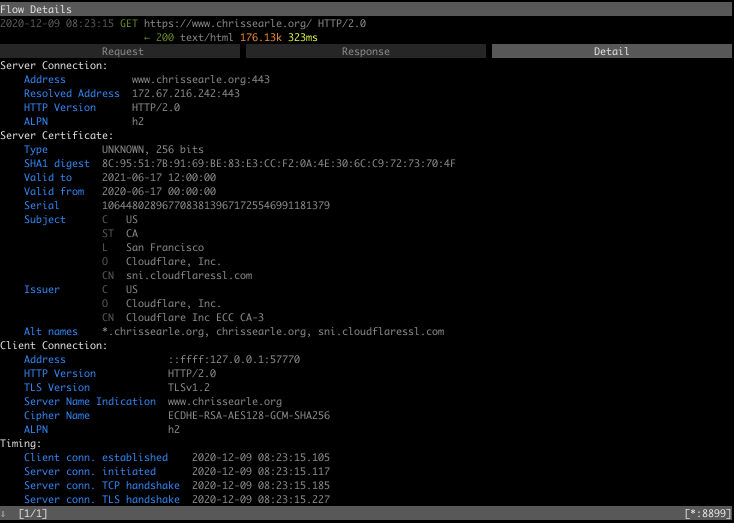The width and height of the screenshot is (734, 523).
Task: Click the certificate serial number
Action: pyautogui.click(x=216, y=205)
